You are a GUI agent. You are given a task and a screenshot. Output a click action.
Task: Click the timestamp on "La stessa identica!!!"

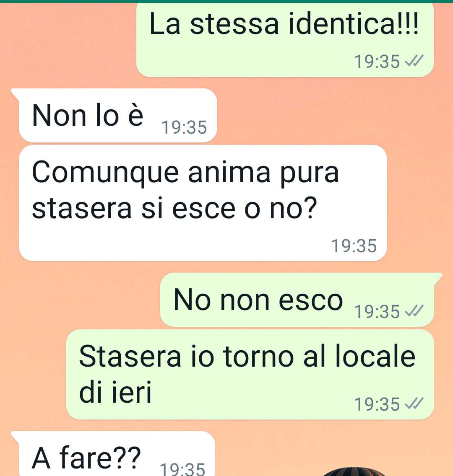(377, 61)
